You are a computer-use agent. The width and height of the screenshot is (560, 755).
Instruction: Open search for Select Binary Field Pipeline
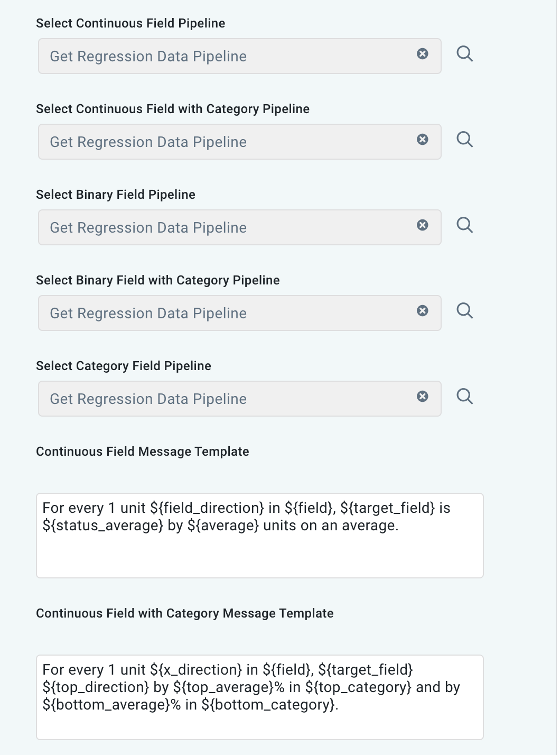pos(465,225)
